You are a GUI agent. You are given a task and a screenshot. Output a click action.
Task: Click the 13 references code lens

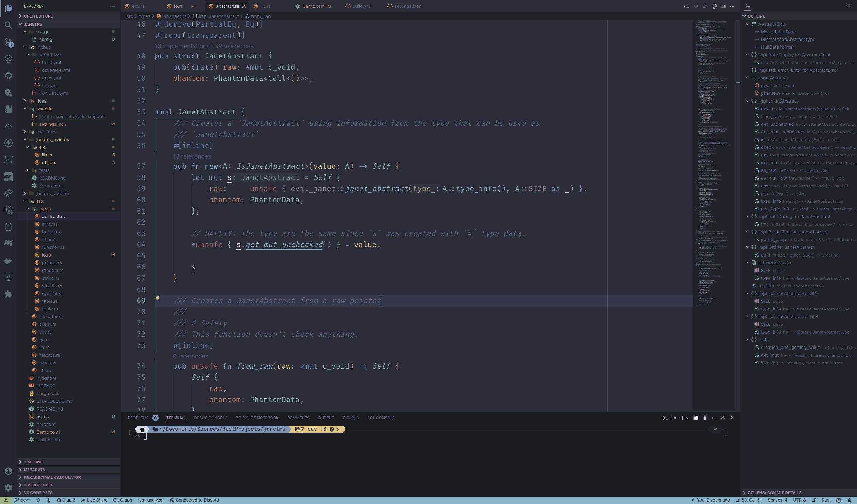pyautogui.click(x=192, y=156)
